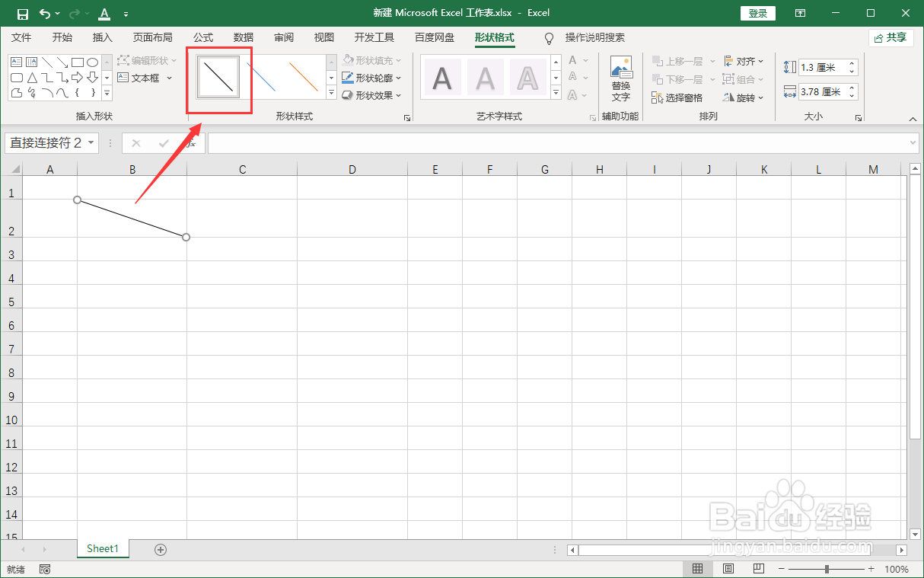Select the elbow connector shape
Image resolution: width=924 pixels, height=578 pixels.
pyautogui.click(x=46, y=78)
